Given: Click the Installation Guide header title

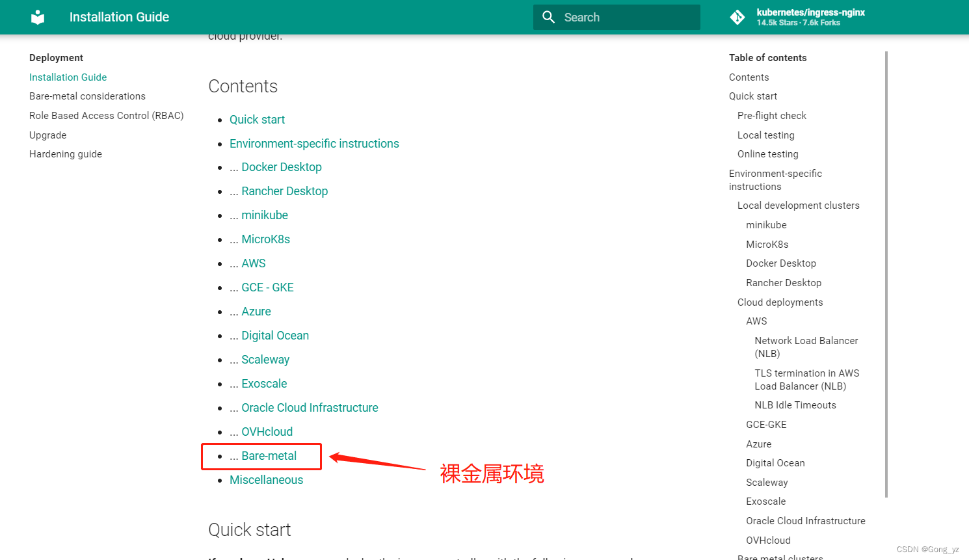Looking at the screenshot, I should pyautogui.click(x=119, y=17).
